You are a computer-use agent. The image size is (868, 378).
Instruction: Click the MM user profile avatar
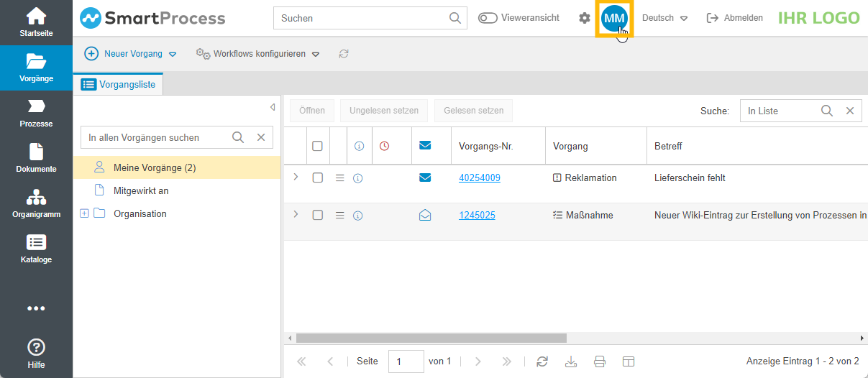point(614,18)
